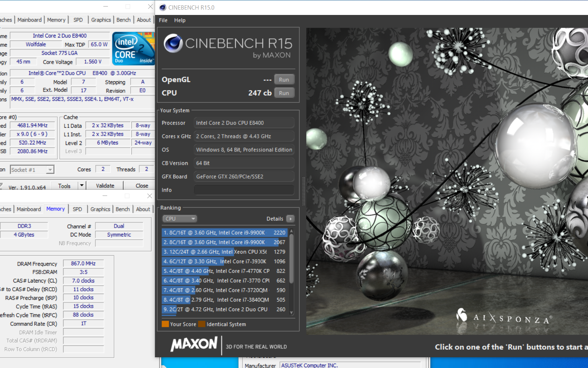Select ranking entry 3 Xeon CPU 1279
This screenshot has height=368, width=588.
coord(225,252)
